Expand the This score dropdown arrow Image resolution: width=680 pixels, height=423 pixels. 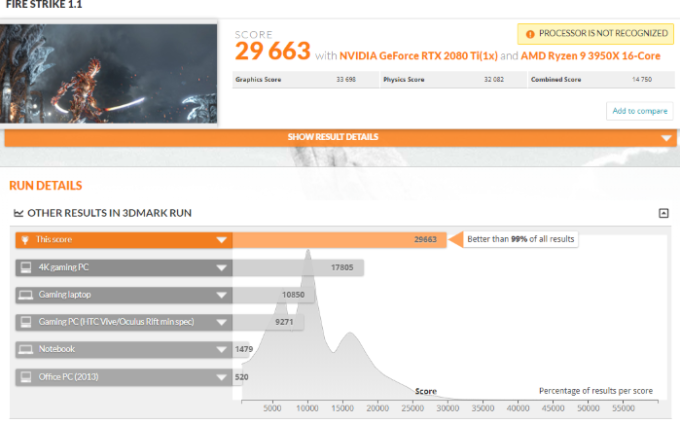[221, 240]
